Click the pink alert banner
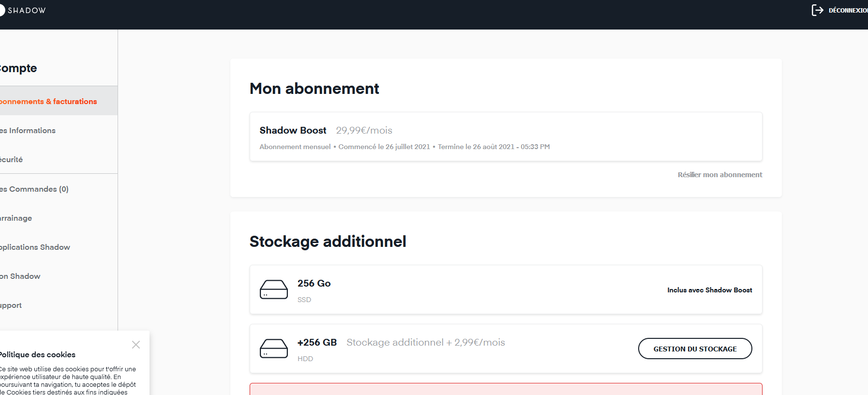This screenshot has width=868, height=395. 506,389
